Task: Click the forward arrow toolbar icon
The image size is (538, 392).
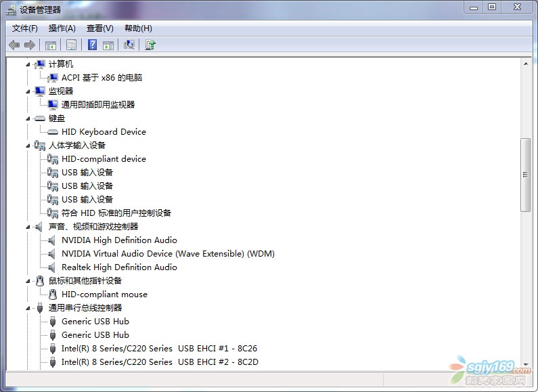Action: click(x=29, y=45)
